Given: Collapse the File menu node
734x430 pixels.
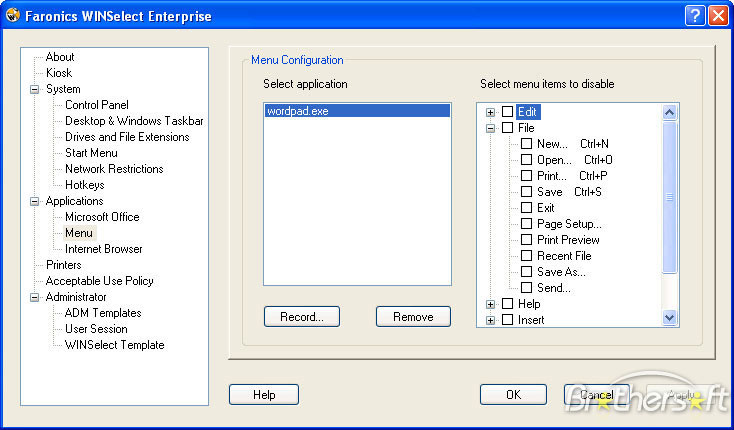Looking at the screenshot, I should (x=490, y=128).
